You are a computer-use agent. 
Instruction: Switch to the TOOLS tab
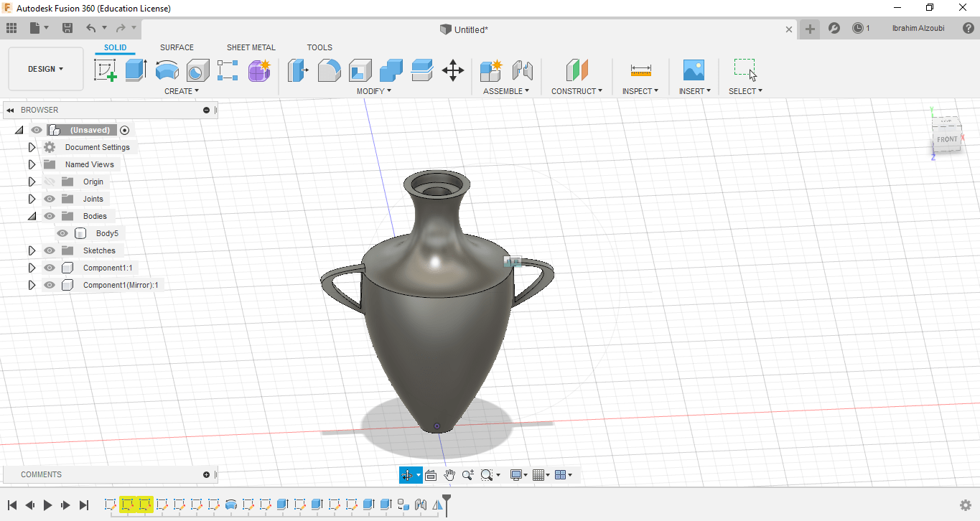(x=319, y=47)
